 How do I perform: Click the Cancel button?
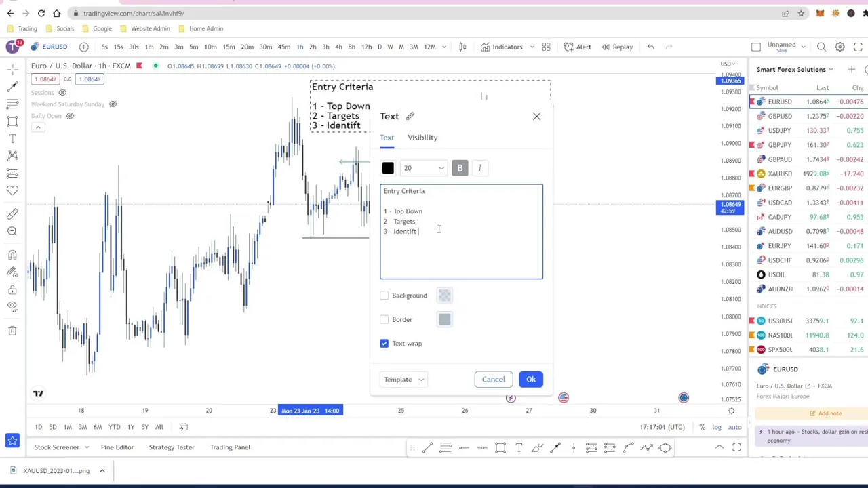pos(494,380)
